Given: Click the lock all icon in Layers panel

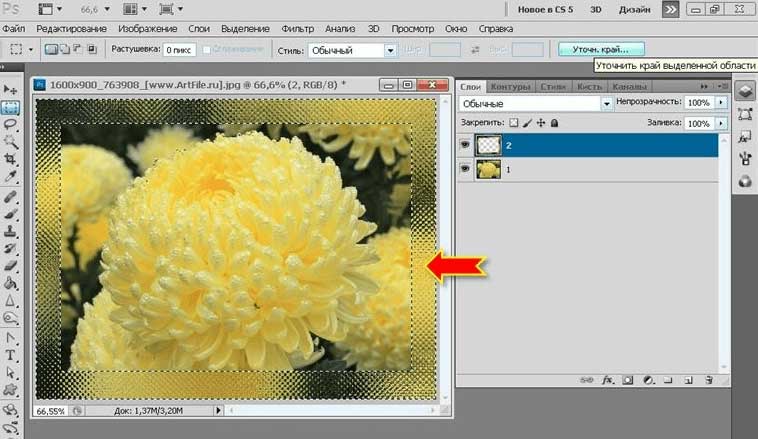Looking at the screenshot, I should click(x=554, y=123).
